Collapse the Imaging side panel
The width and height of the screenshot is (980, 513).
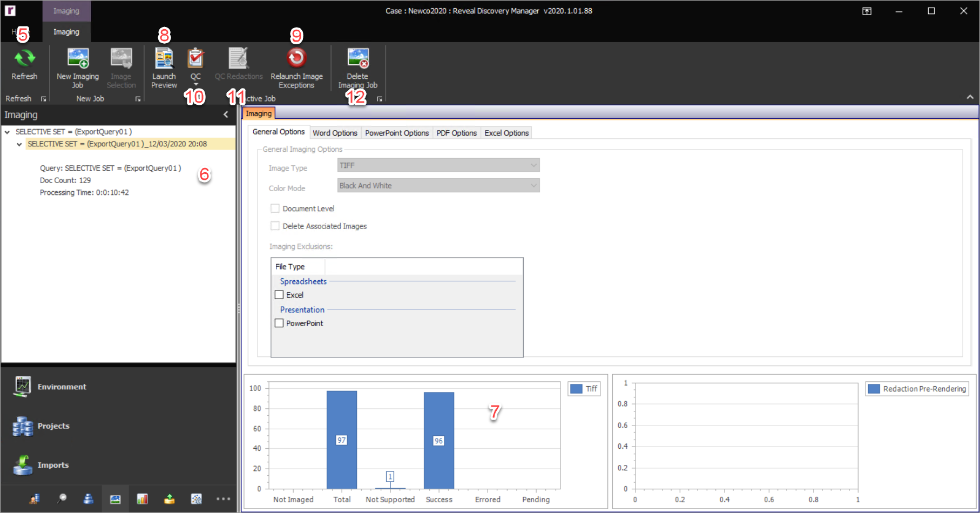click(226, 114)
